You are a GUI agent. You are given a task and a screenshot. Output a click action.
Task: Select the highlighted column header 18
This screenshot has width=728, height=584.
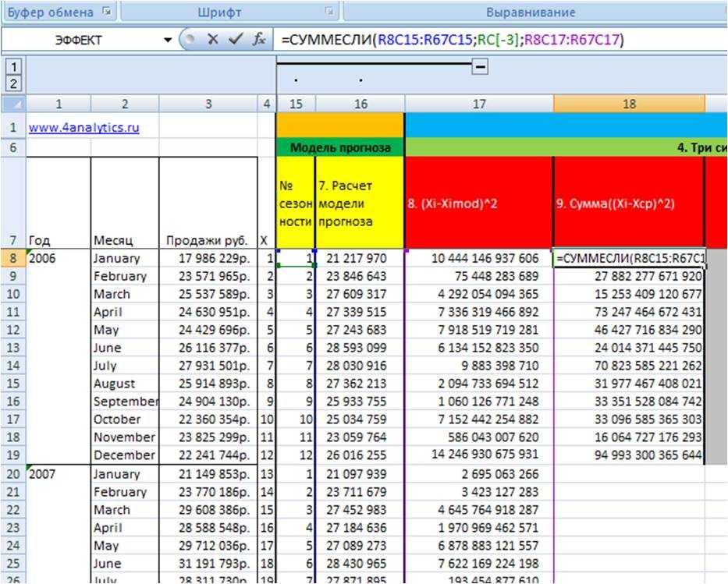(x=628, y=104)
